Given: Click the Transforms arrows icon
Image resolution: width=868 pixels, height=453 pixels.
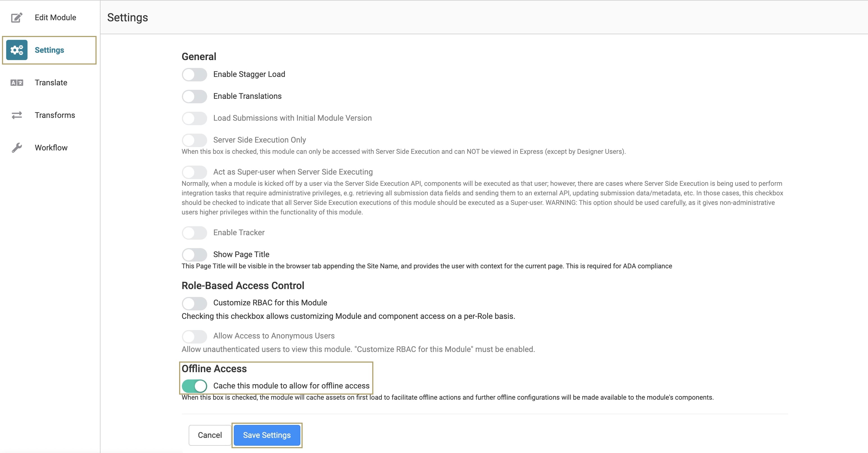Looking at the screenshot, I should (17, 115).
